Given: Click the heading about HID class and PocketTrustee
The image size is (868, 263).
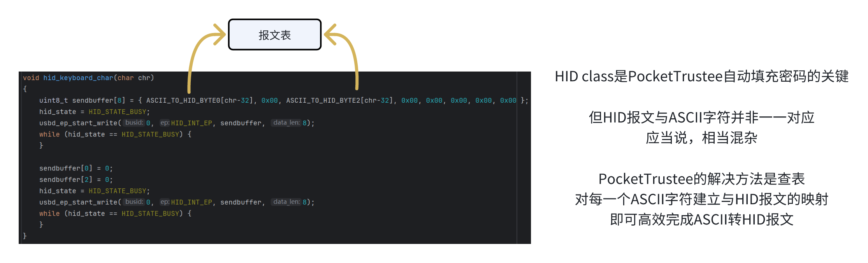Looking at the screenshot, I should 701,76.
